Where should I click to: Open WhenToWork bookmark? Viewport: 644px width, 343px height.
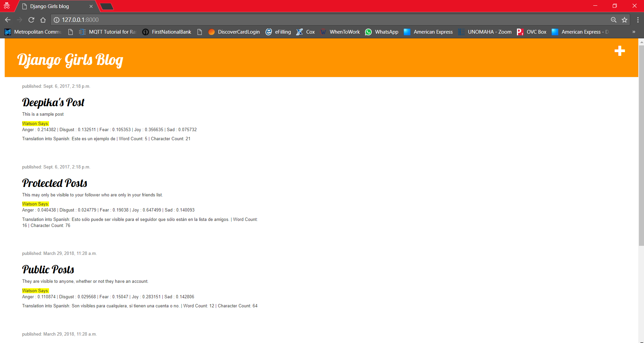(340, 32)
